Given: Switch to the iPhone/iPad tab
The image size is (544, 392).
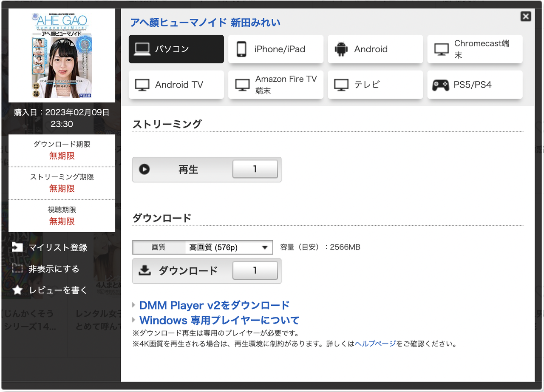Looking at the screenshot, I should [x=276, y=49].
